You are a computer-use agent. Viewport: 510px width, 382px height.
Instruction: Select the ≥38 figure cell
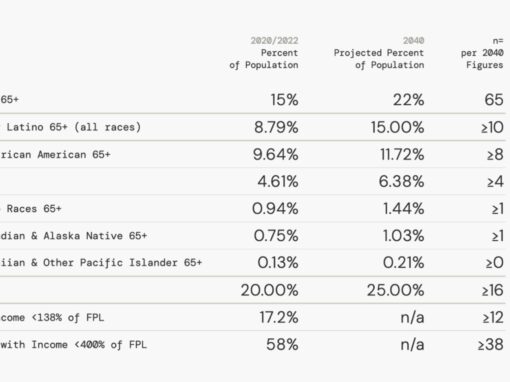(x=490, y=344)
